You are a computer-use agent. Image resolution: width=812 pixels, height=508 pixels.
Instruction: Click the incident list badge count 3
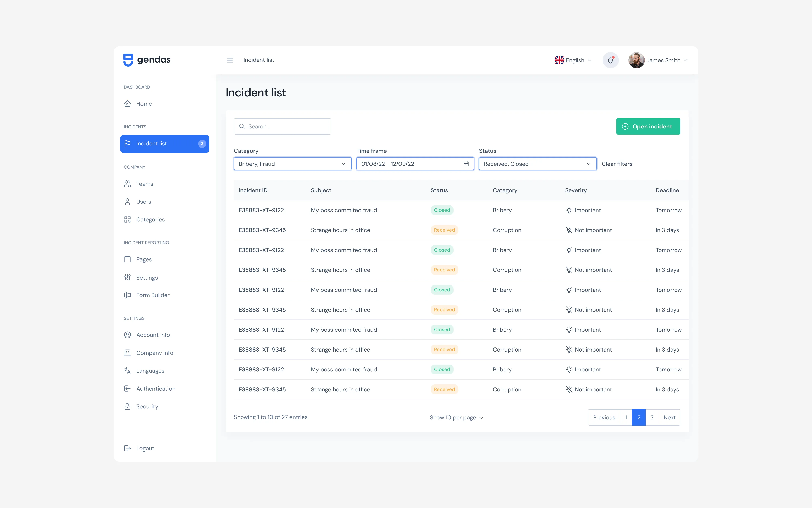point(202,144)
